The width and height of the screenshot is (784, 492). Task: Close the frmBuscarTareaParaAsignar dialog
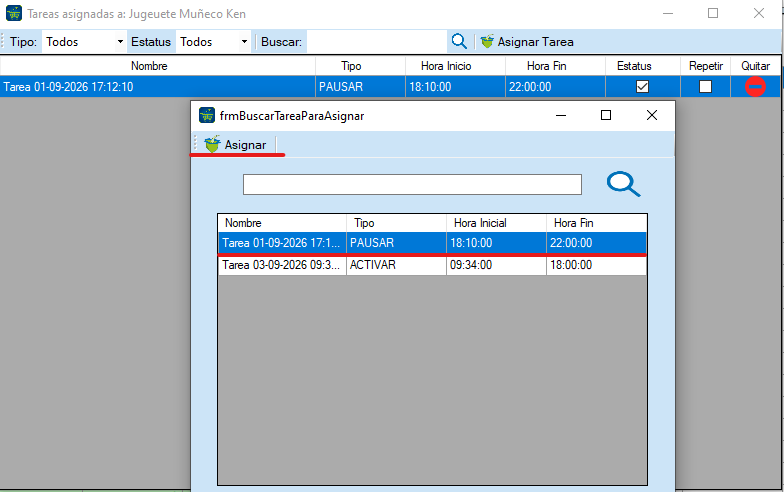click(x=652, y=116)
